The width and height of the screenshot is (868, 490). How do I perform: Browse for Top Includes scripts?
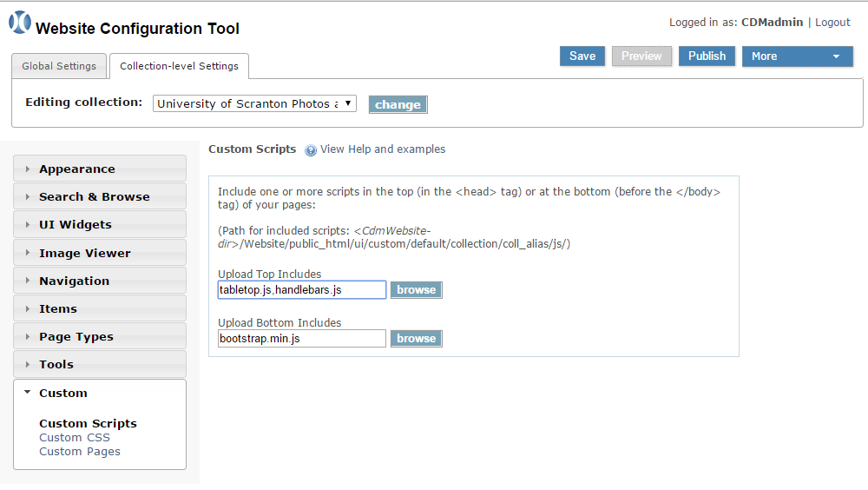coord(417,290)
